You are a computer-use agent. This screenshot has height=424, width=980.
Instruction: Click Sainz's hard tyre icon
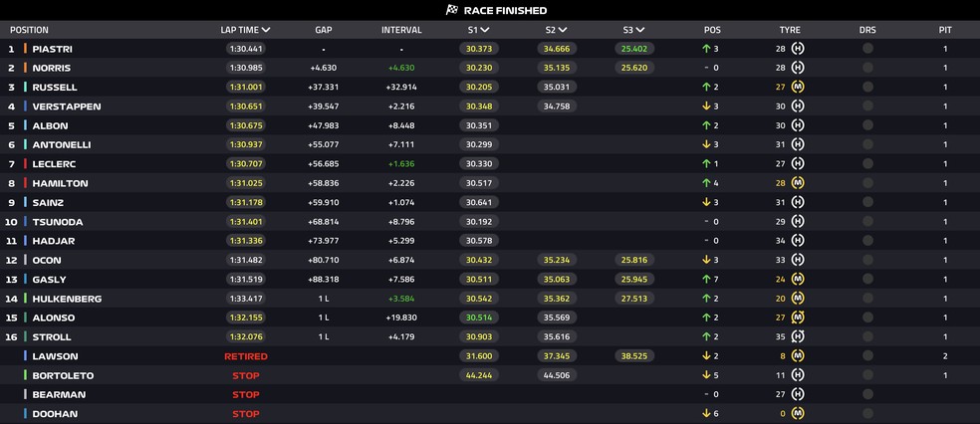tap(798, 202)
